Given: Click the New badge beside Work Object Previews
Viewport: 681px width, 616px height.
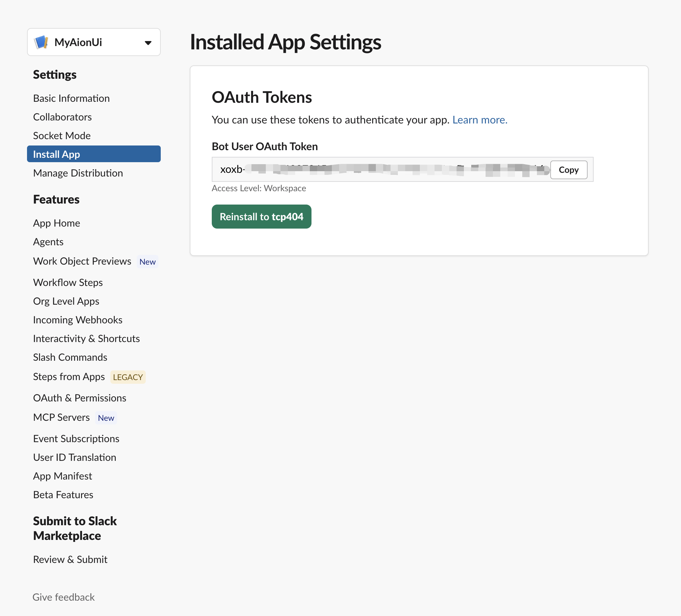Looking at the screenshot, I should pyautogui.click(x=147, y=262).
